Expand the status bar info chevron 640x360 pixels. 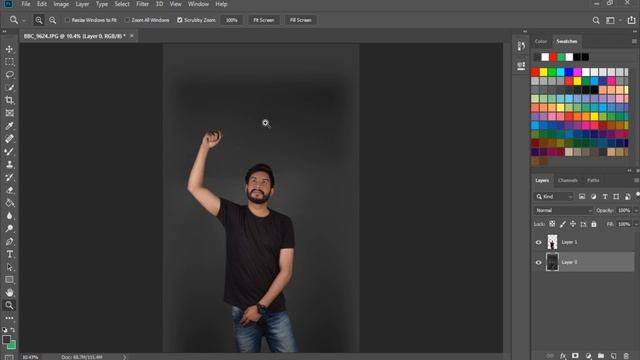(124, 357)
